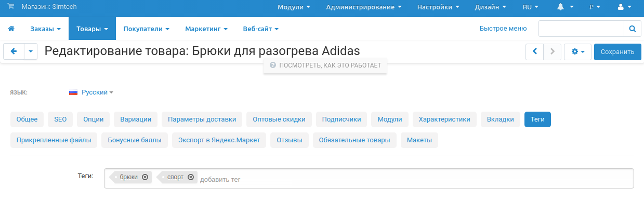This screenshot has width=644, height=215.
Task: Focus the top search text box
Action: [581, 29]
